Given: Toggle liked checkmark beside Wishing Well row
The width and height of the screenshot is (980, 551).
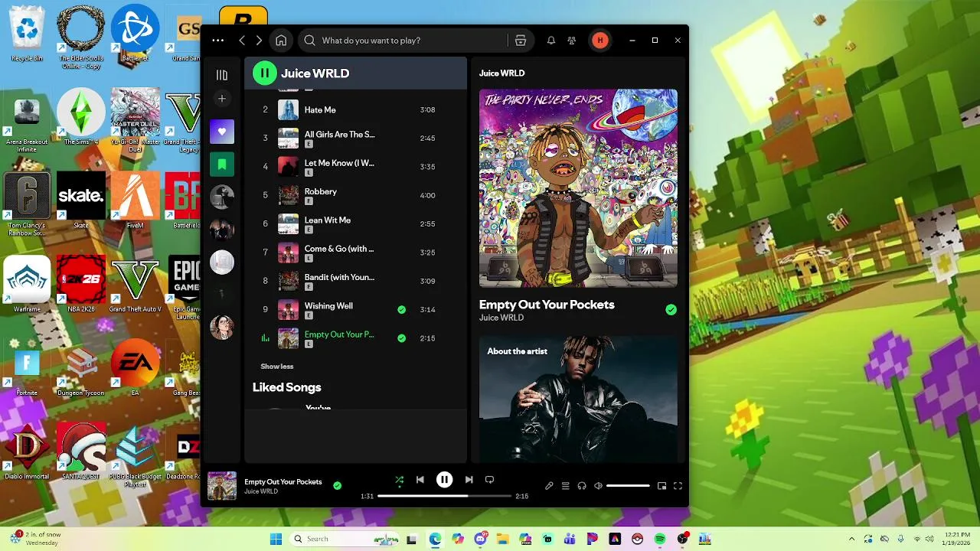Looking at the screenshot, I should 401,310.
